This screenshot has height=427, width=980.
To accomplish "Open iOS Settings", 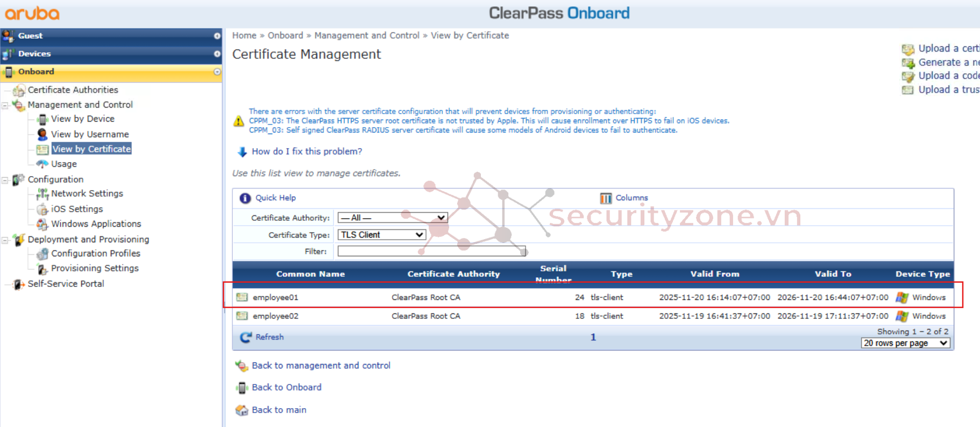I will [77, 209].
